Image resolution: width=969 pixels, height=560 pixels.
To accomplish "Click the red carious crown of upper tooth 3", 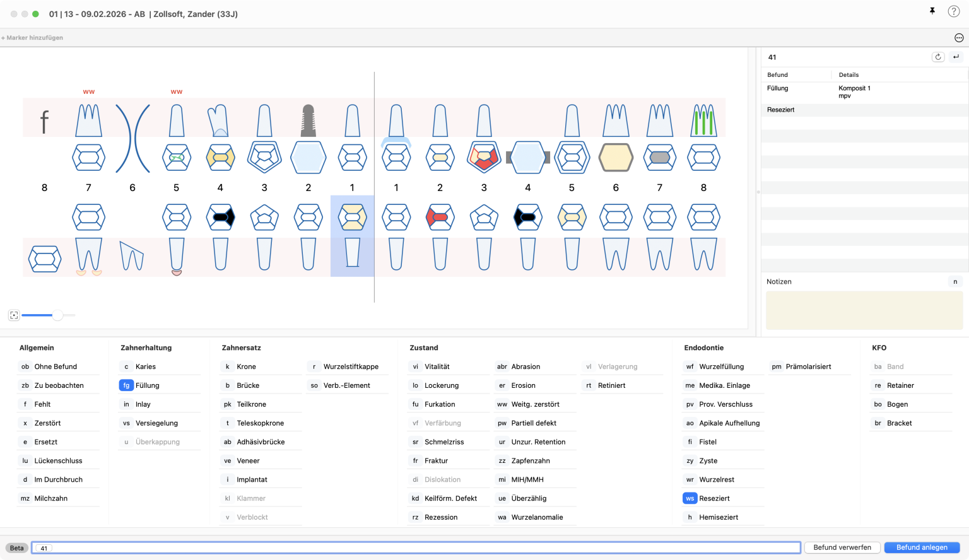I will [484, 158].
